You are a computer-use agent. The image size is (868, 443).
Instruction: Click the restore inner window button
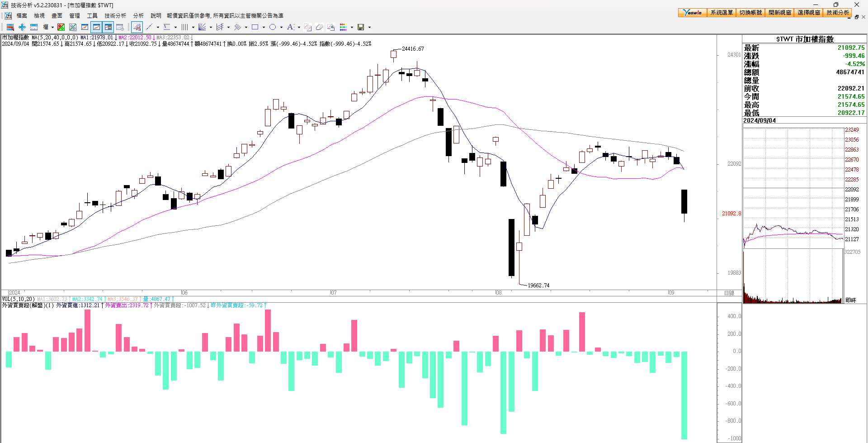[857, 17]
